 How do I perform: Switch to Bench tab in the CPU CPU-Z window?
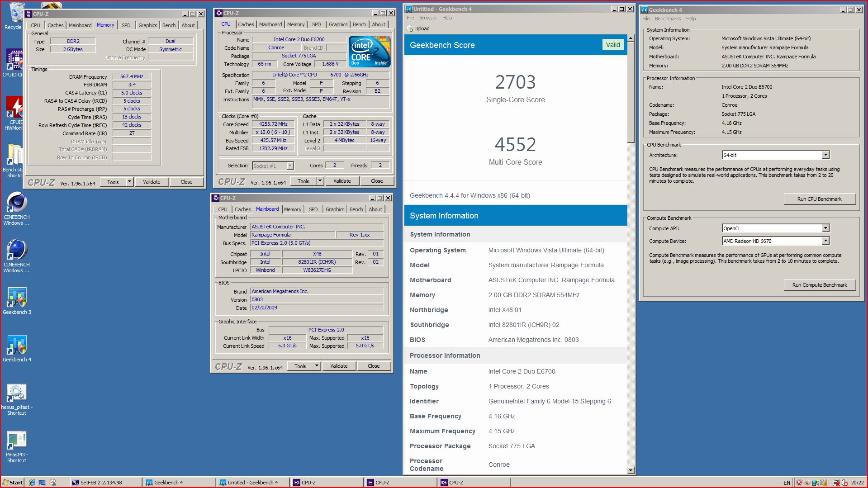[x=360, y=24]
